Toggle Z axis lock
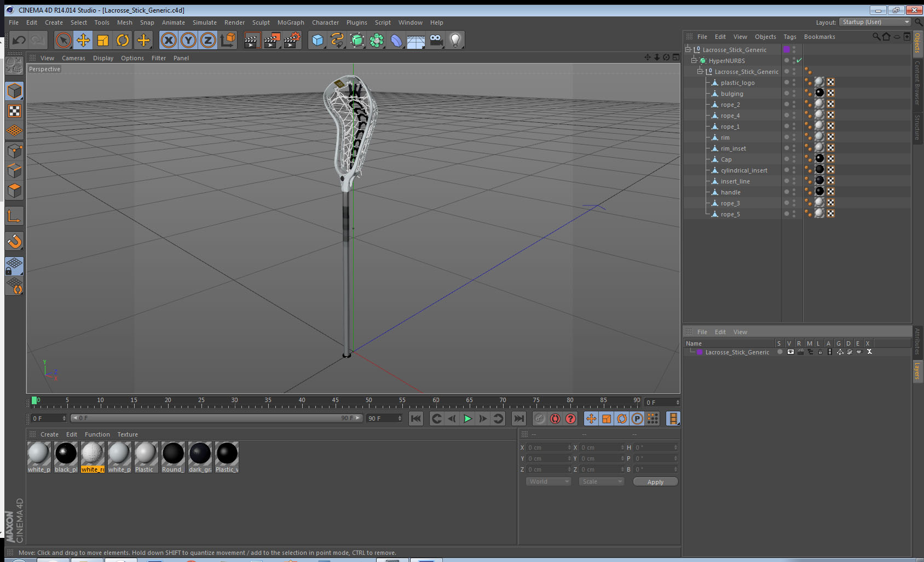 (208, 40)
